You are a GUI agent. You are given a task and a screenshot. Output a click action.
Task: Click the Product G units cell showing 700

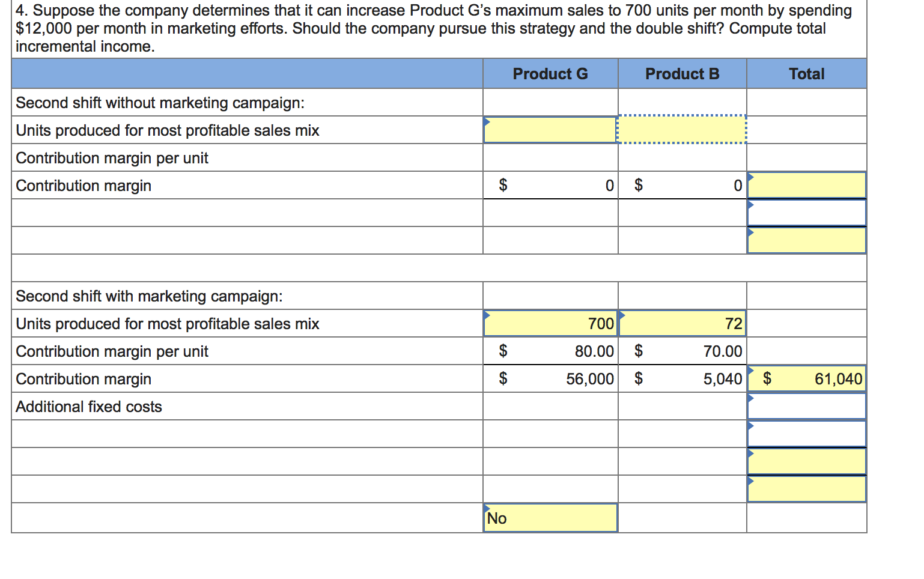550,323
